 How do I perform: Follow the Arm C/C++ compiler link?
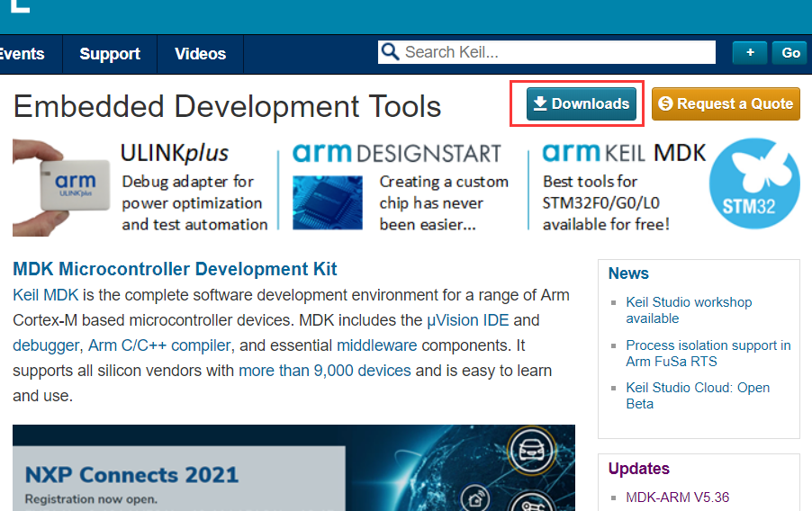[159, 345]
